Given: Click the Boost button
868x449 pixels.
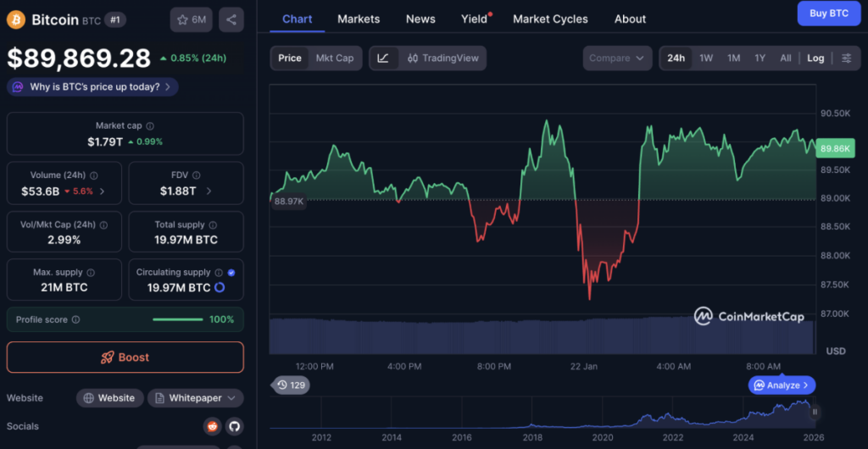Looking at the screenshot, I should pos(125,358).
